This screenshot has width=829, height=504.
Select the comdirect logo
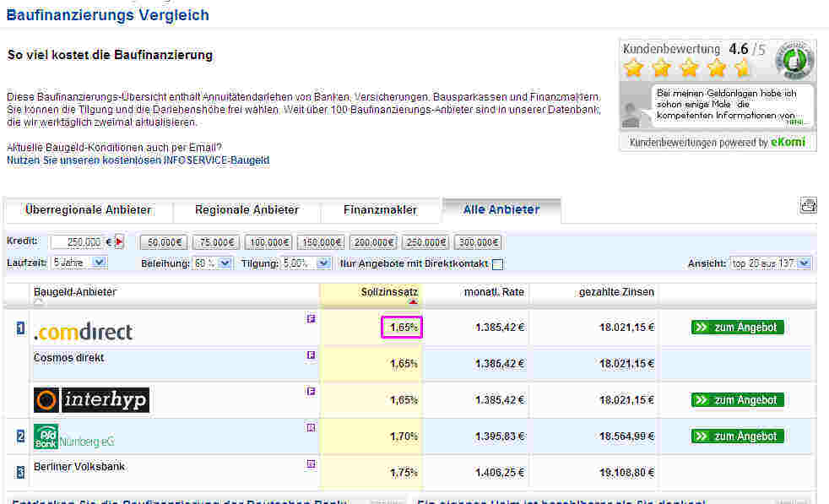coord(82,331)
